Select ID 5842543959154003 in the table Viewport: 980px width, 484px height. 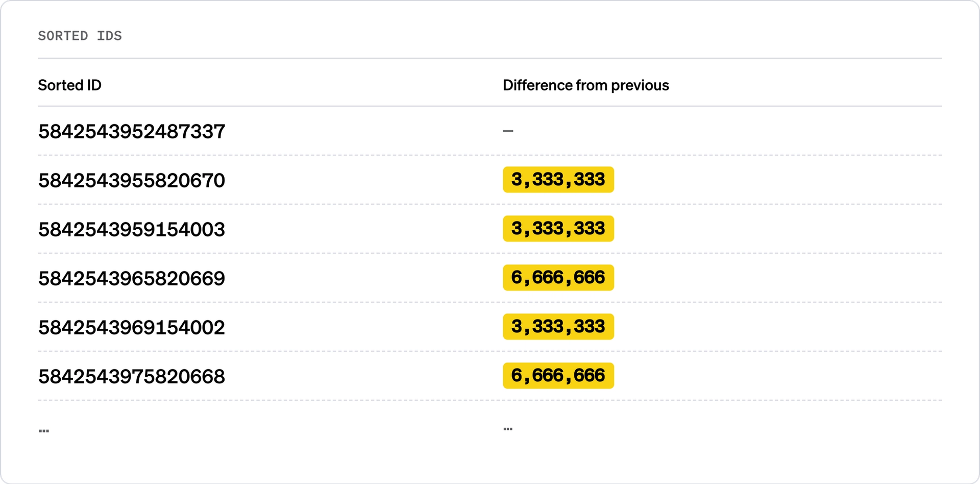(x=132, y=230)
